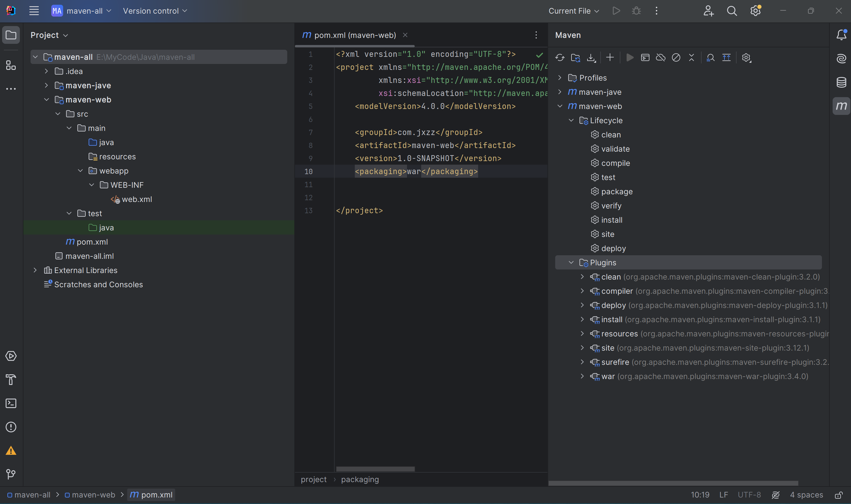The image size is (851, 504).
Task: Reload all Maven projects icon
Action: [x=560, y=58]
